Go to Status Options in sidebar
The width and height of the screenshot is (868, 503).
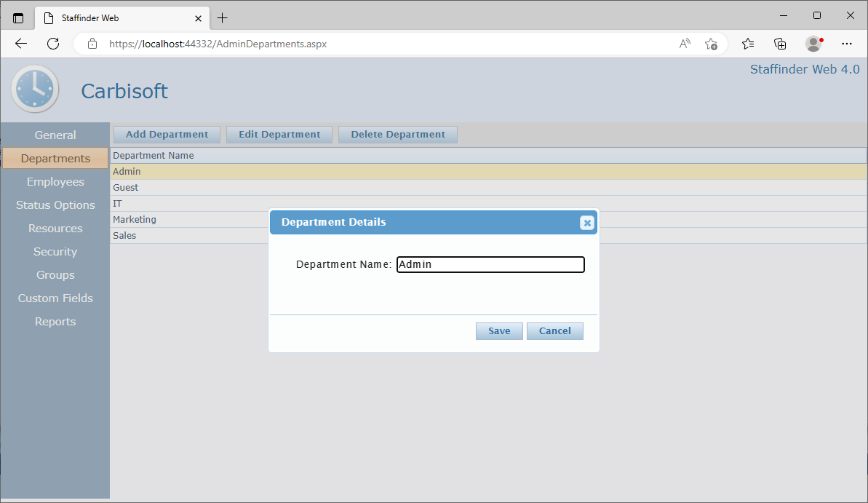pyautogui.click(x=55, y=205)
